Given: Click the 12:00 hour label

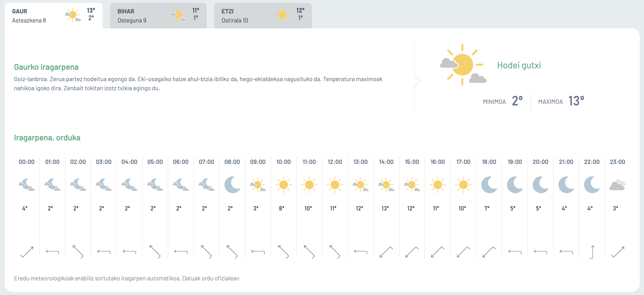Looking at the screenshot, I should (335, 162).
